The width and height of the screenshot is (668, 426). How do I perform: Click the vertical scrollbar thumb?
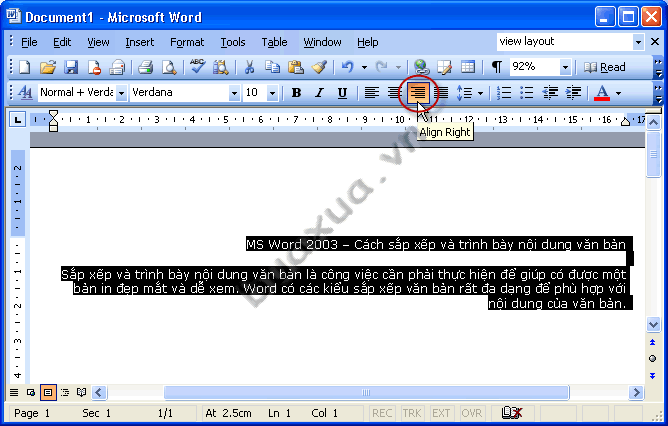point(654,155)
